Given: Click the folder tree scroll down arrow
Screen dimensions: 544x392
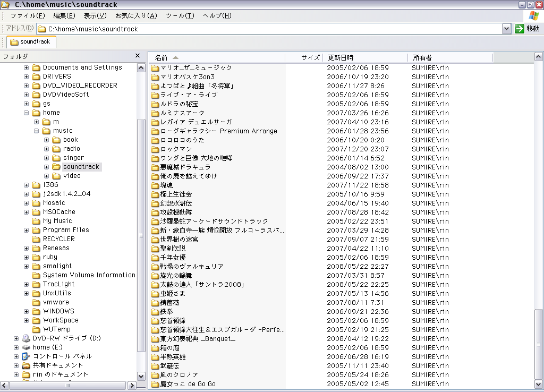Looking at the screenshot, I should click(141, 376).
